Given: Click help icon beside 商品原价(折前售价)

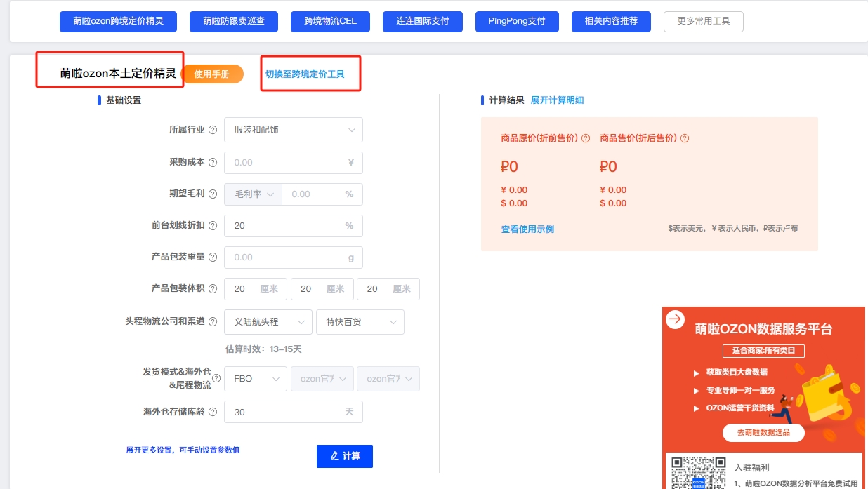Looking at the screenshot, I should tap(586, 138).
